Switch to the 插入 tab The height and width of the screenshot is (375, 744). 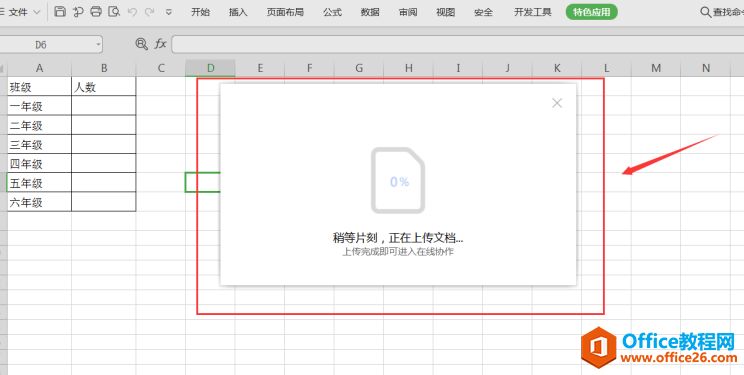[x=238, y=12]
